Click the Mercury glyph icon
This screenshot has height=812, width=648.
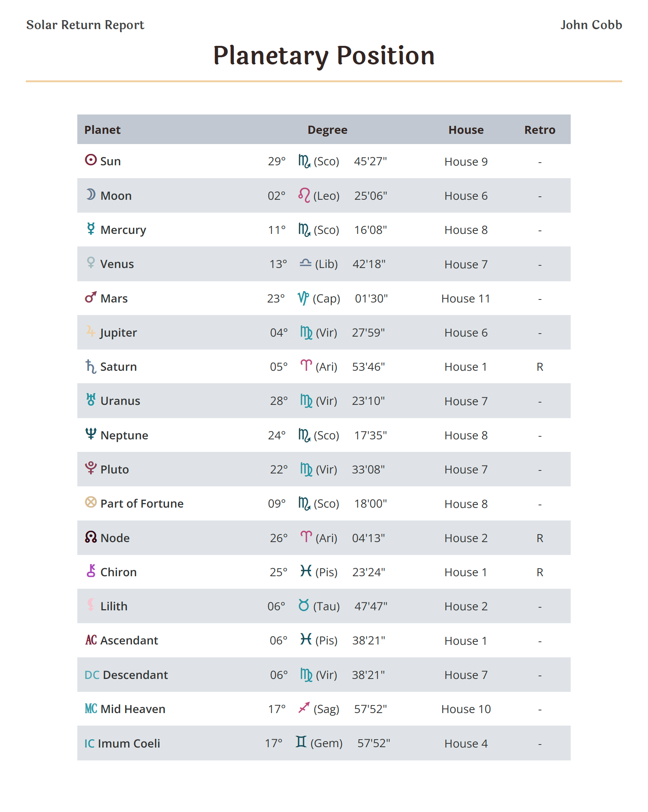[x=91, y=229]
